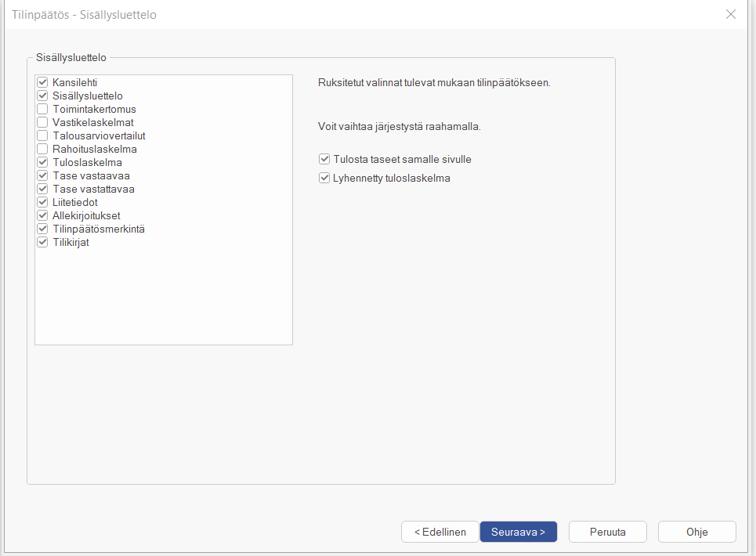Uncheck the Sisällysluettelo checkbox
The image size is (756, 556).
(43, 96)
